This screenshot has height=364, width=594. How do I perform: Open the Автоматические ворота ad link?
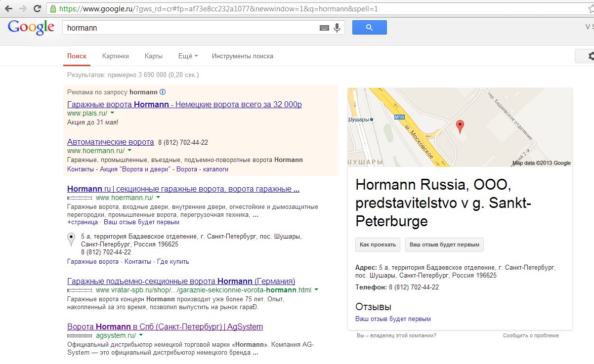pyautogui.click(x=111, y=142)
